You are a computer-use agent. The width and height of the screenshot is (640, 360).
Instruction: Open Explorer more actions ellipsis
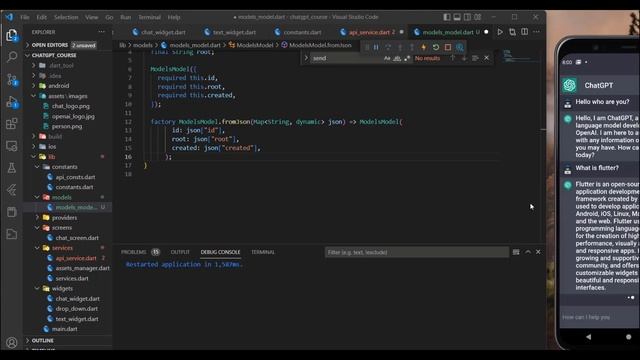[101, 32]
